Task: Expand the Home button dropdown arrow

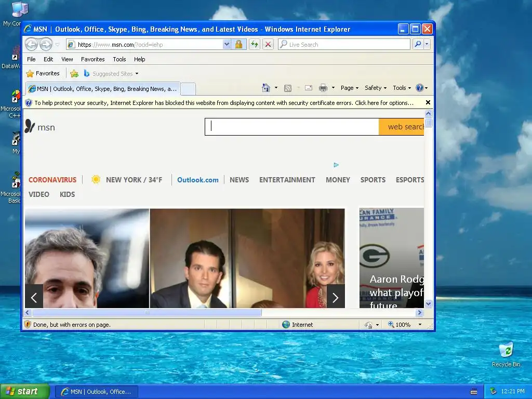Action: pos(276,88)
